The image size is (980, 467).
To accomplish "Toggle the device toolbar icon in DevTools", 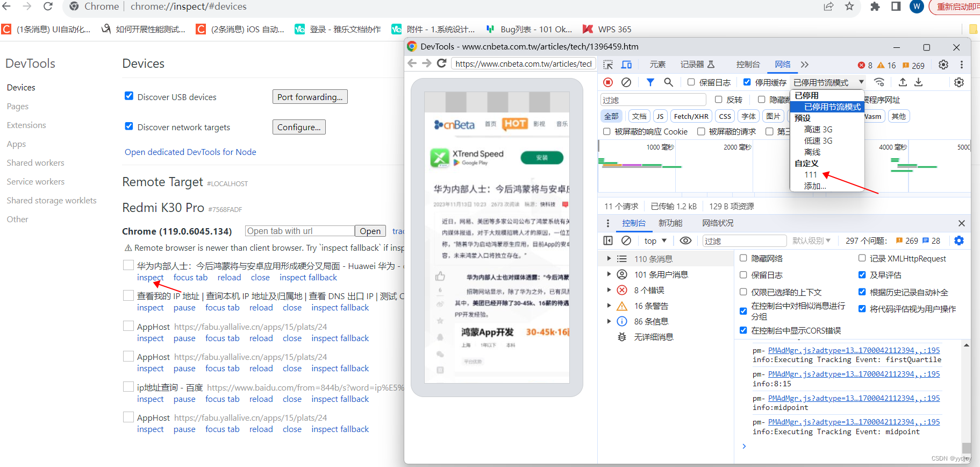I will click(627, 65).
